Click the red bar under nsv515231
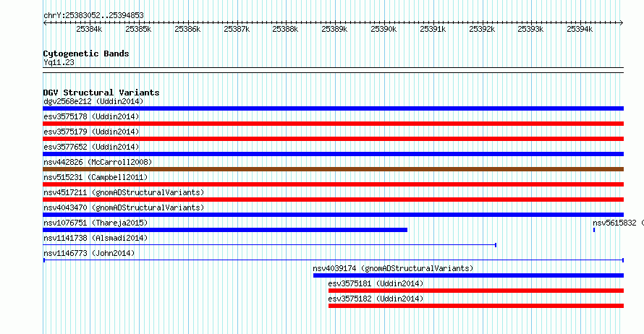Image resolution: width=644 pixels, height=334 pixels. [333, 184]
